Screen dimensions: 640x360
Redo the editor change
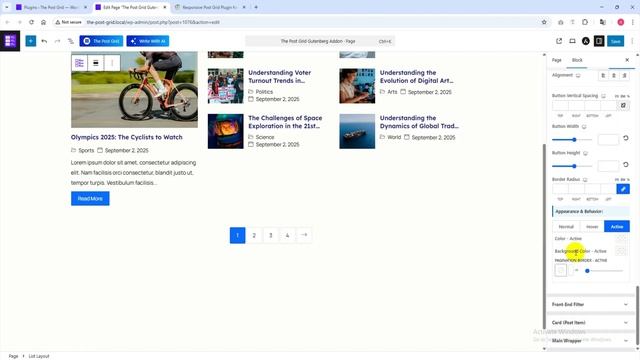click(57, 41)
